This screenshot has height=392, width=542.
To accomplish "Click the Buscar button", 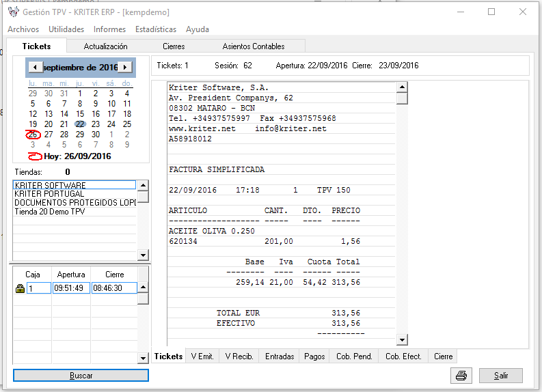I will (81, 376).
